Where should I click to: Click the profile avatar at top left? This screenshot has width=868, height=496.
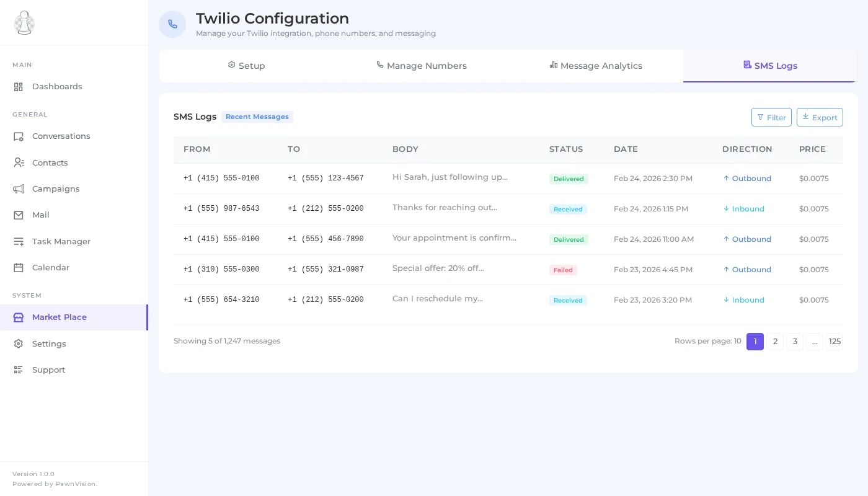pyautogui.click(x=24, y=22)
